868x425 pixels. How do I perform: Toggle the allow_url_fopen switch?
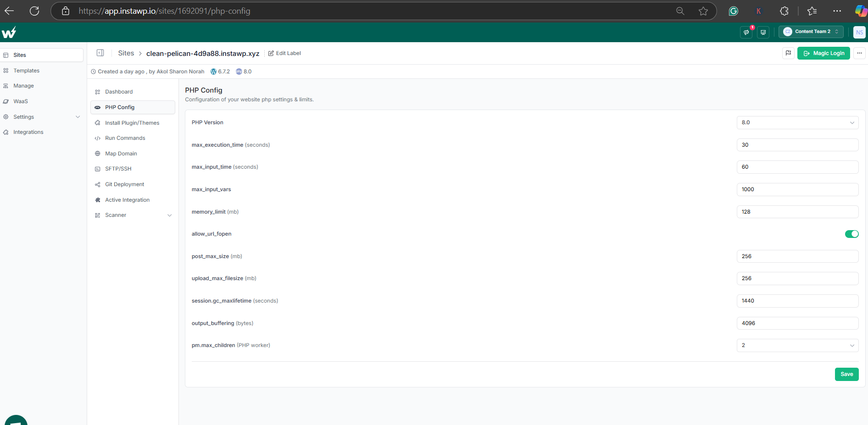[x=852, y=234]
